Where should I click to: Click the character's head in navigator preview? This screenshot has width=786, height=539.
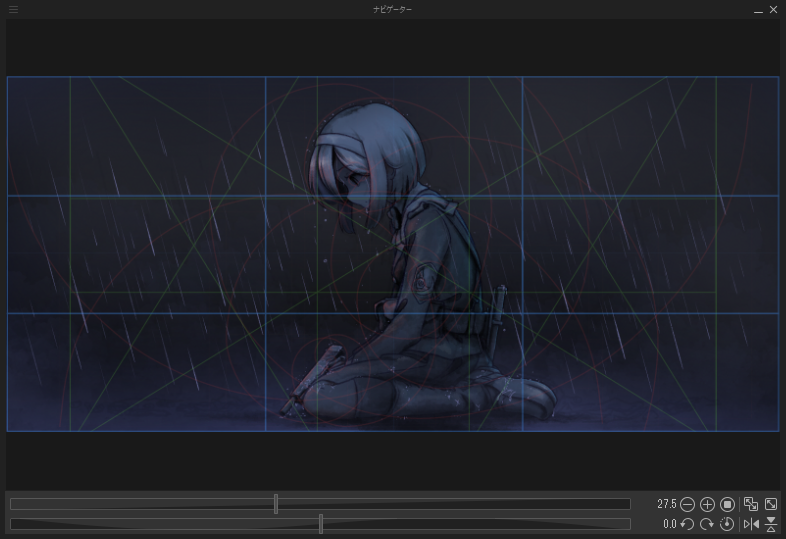click(365, 160)
